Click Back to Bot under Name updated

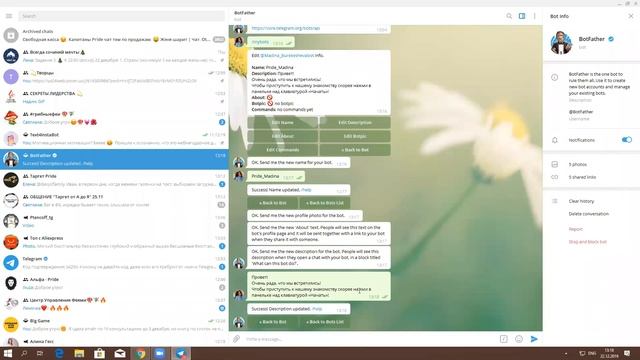[272, 203]
